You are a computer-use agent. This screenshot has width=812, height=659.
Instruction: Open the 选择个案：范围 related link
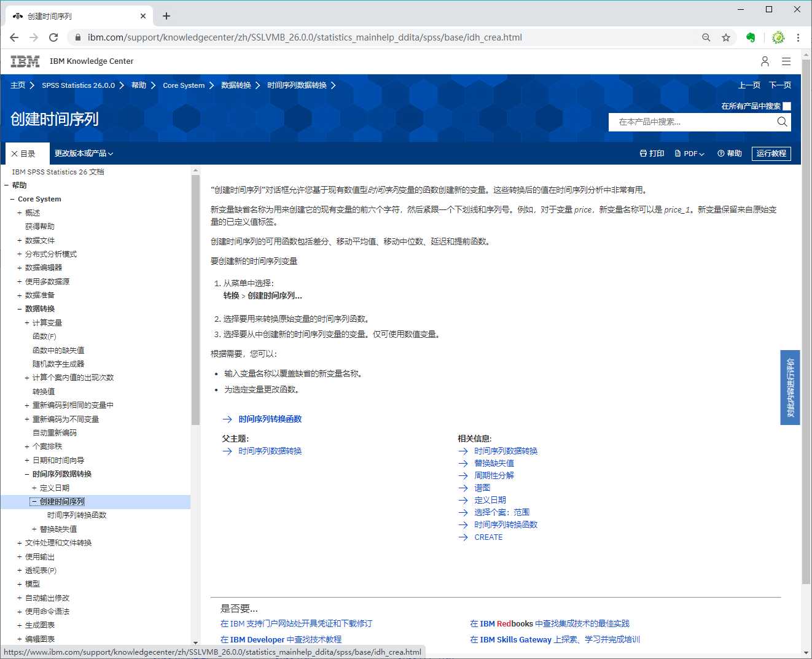tap(502, 512)
